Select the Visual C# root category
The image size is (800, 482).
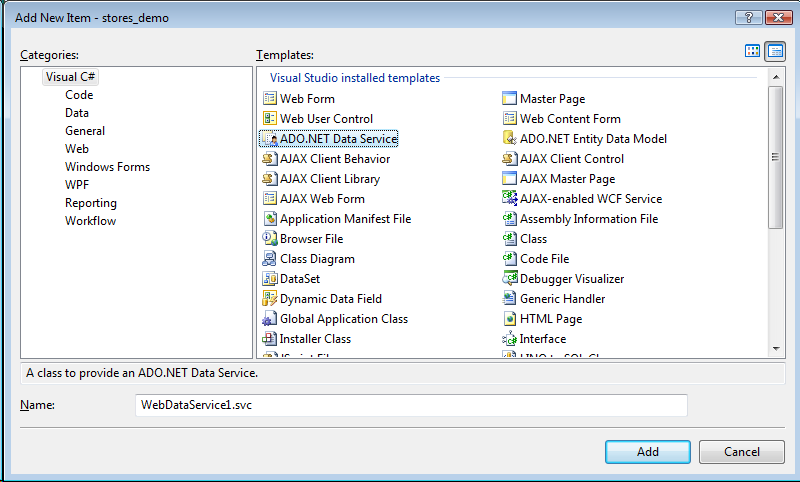[70, 77]
